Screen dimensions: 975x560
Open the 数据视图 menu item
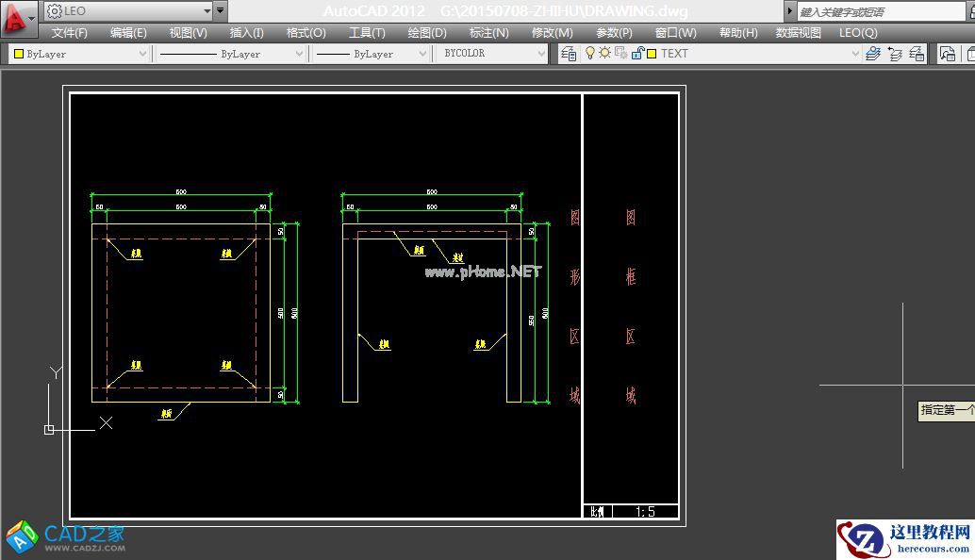point(798,32)
